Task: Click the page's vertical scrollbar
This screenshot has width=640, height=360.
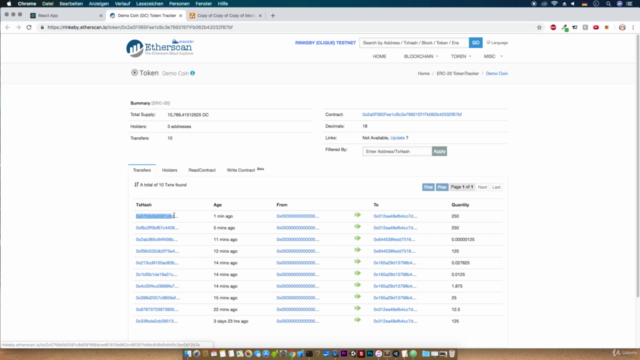Action: pyautogui.click(x=637, y=165)
